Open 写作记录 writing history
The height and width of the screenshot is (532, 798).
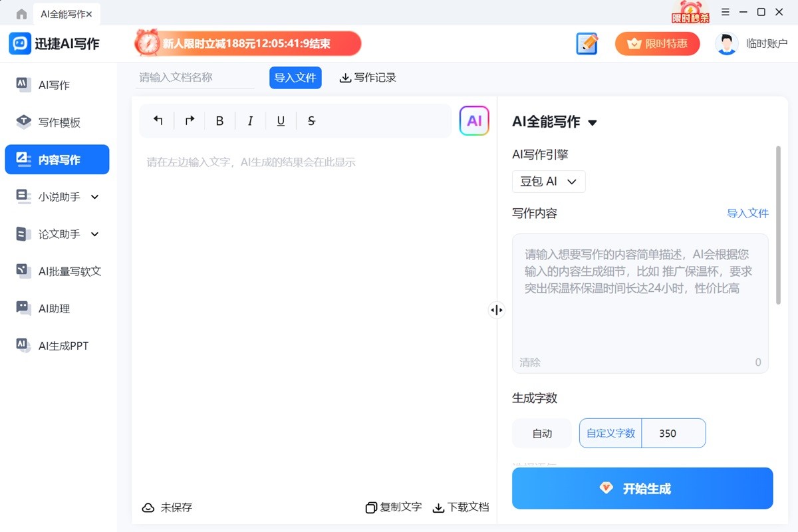coord(367,77)
